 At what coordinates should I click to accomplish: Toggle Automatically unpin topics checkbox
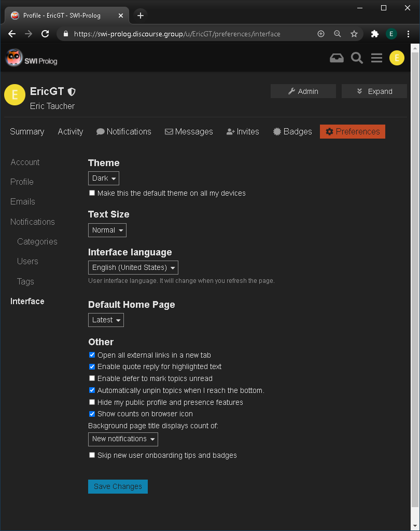pyautogui.click(x=92, y=390)
